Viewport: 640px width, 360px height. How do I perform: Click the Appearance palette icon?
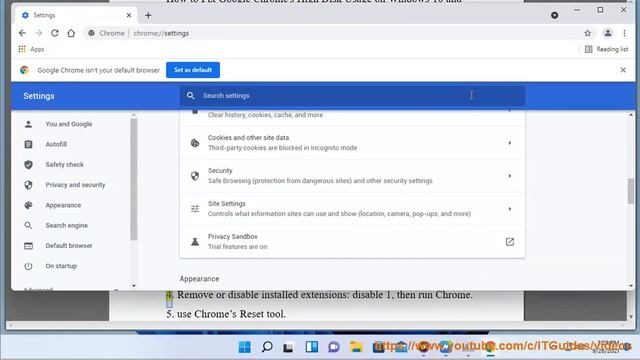[x=28, y=205]
